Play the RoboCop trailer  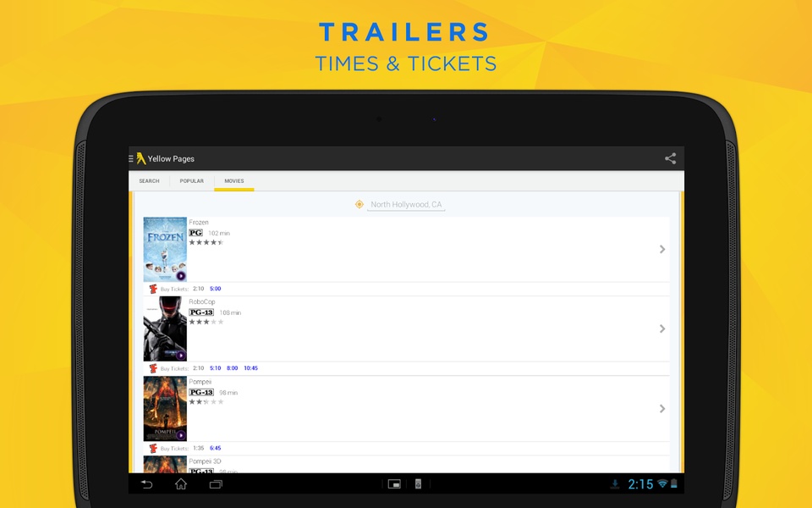pos(181,356)
